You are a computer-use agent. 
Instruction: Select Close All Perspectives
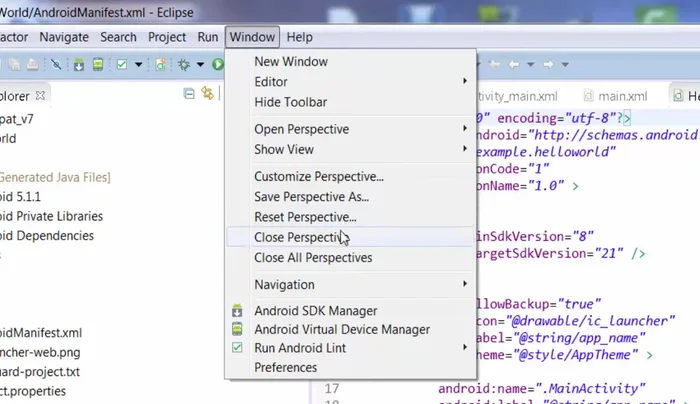(350, 258)
